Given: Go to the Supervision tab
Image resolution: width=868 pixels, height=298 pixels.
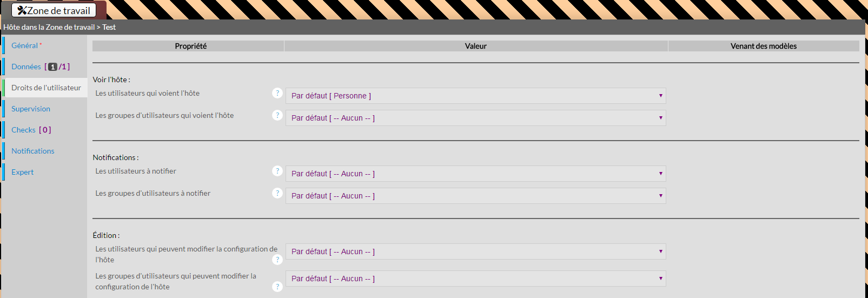Looking at the screenshot, I should pos(31,109).
